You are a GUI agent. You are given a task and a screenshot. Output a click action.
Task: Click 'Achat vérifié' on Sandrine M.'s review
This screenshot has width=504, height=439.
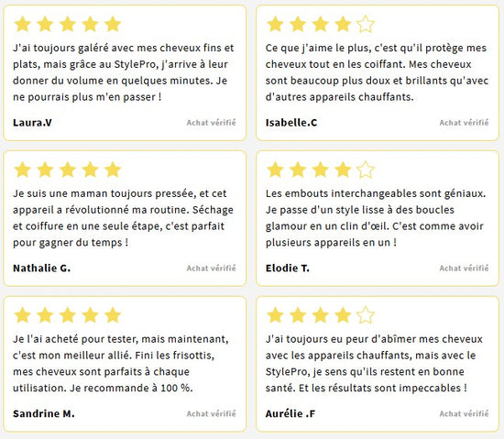pos(211,413)
